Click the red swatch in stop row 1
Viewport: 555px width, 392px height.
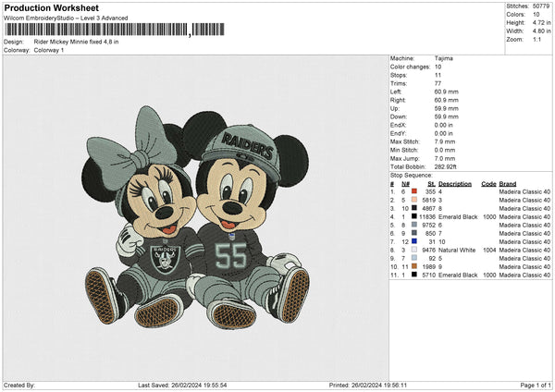point(414,191)
